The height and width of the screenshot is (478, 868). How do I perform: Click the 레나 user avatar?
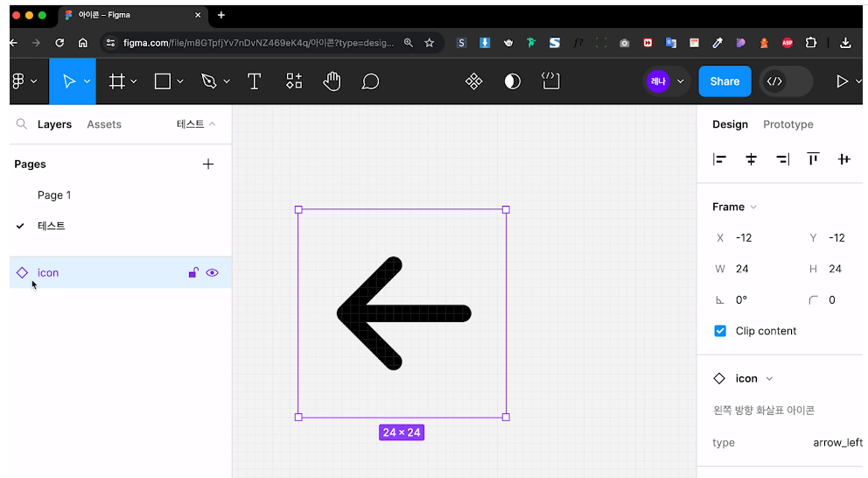click(658, 81)
